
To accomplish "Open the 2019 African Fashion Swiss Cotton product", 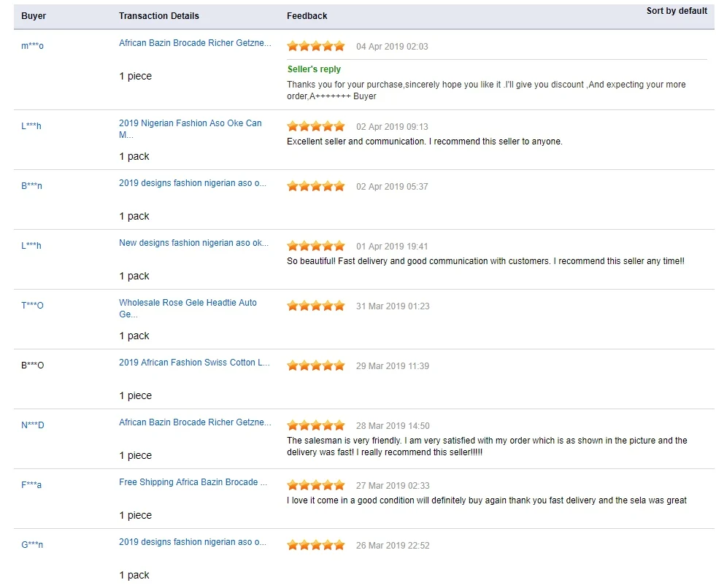I will pyautogui.click(x=194, y=363).
